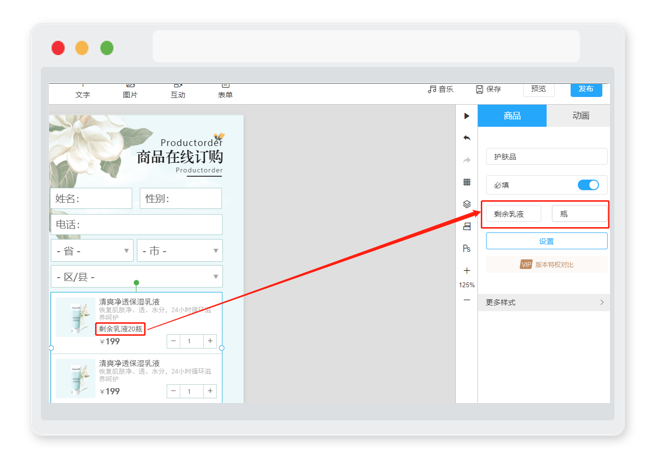Click the first product ¥199 price
This screenshot has height=460, width=660.
110,341
